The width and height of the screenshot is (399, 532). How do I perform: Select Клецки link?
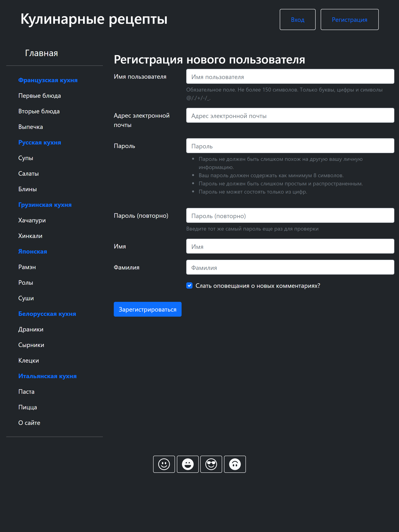pyautogui.click(x=29, y=360)
